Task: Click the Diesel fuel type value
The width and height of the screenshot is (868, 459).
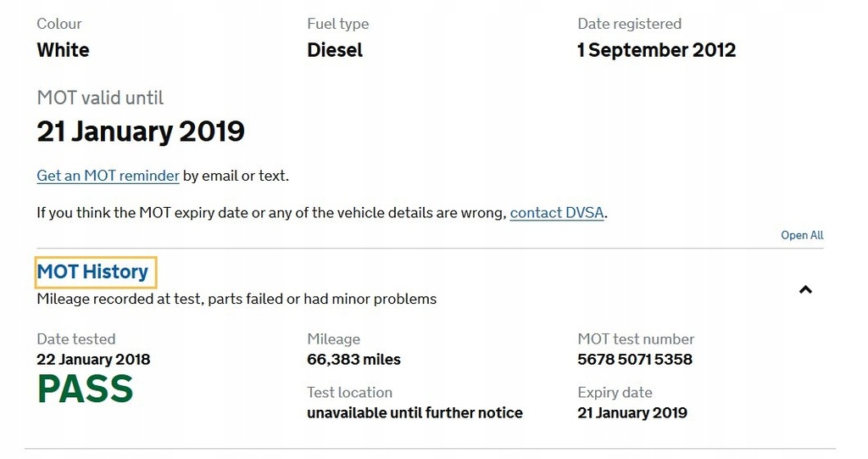Action: point(335,50)
